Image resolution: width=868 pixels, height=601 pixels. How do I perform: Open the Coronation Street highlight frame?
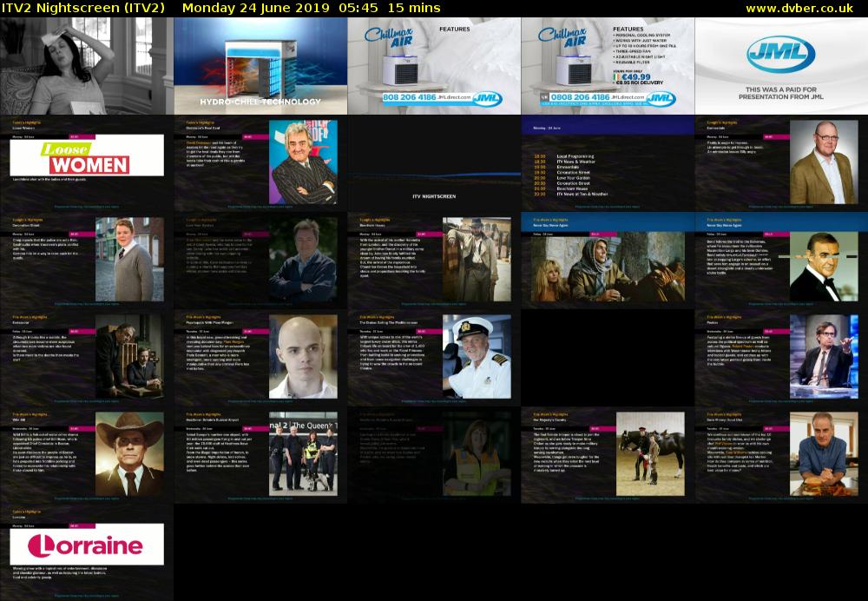click(86, 261)
